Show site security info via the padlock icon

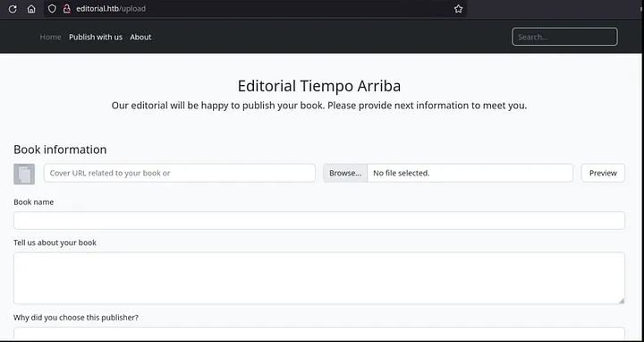click(x=66, y=9)
